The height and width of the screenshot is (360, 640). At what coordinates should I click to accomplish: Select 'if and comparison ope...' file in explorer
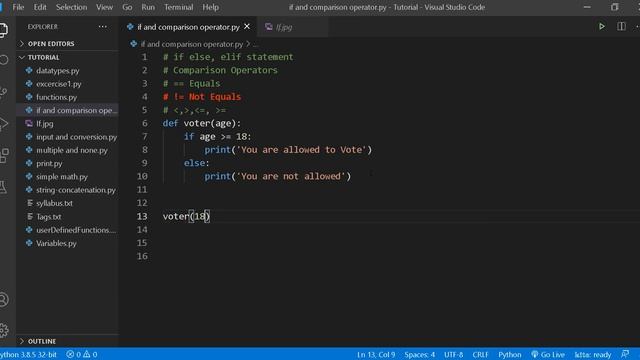coord(67,110)
